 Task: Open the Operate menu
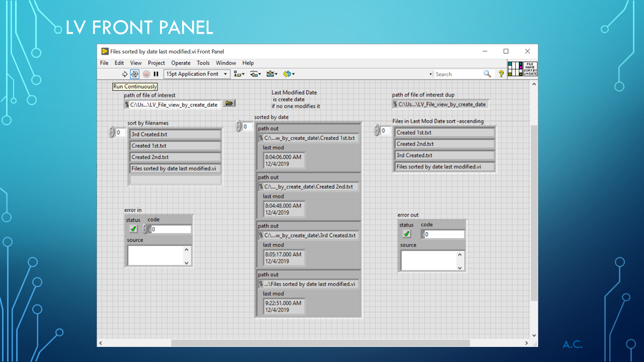(x=181, y=63)
